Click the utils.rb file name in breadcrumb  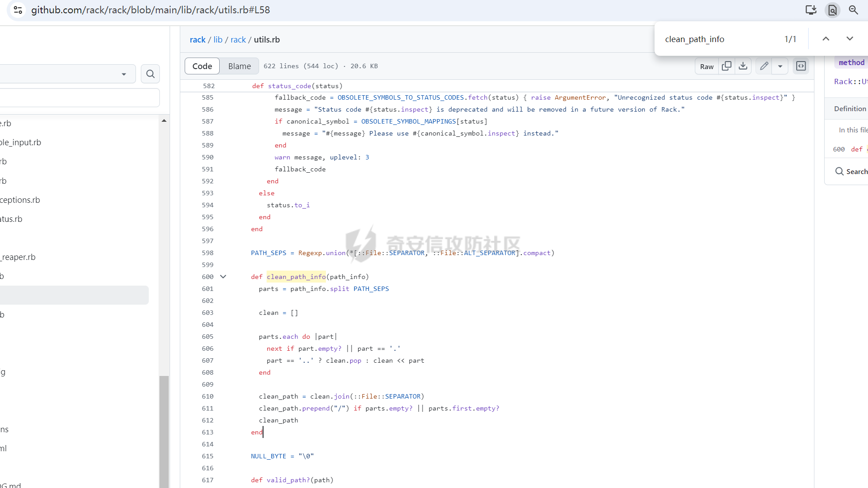click(267, 39)
